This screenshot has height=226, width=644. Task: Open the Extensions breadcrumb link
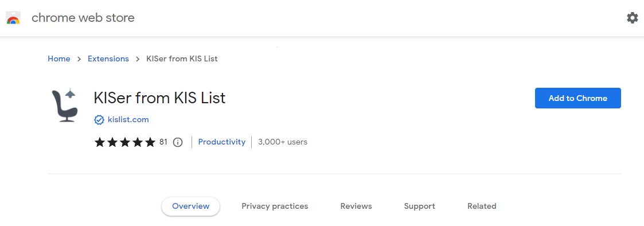tap(108, 59)
